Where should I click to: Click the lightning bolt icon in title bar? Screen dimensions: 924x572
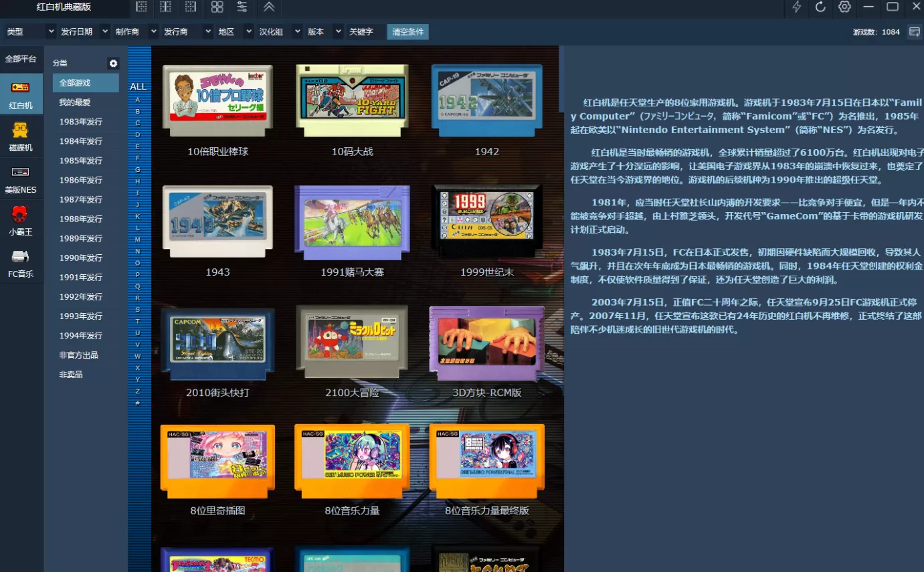[796, 7]
